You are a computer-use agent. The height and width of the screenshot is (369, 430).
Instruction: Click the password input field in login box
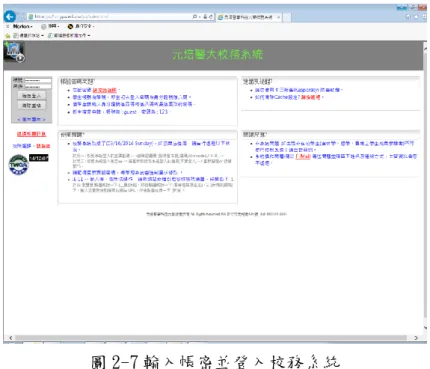point(38,87)
